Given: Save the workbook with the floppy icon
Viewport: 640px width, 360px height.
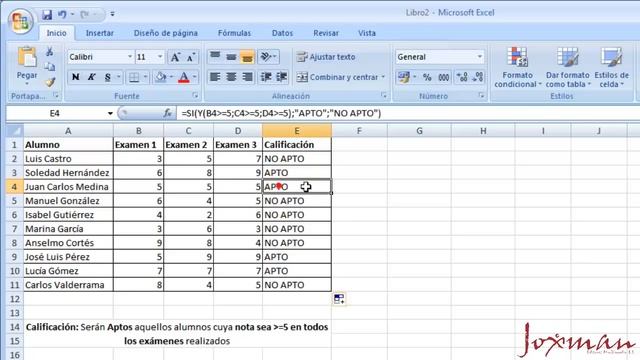Looking at the screenshot, I should pyautogui.click(x=47, y=15).
